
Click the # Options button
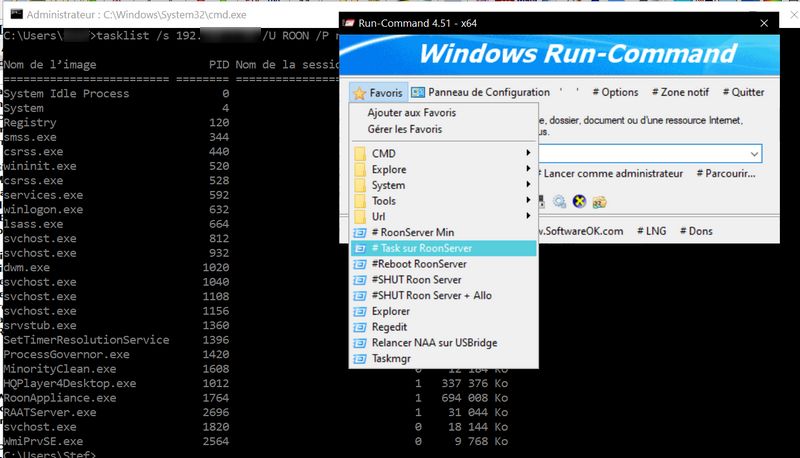coord(615,92)
